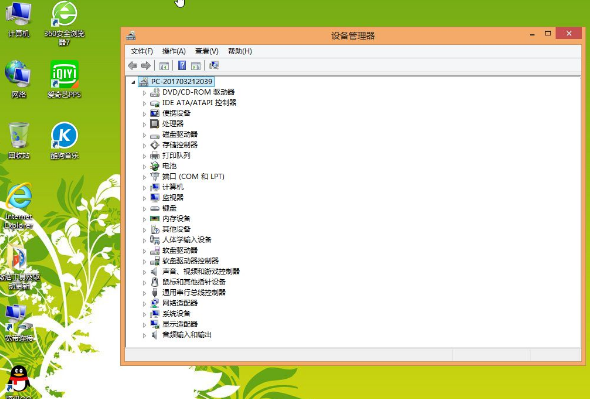Expand the 通用串行总线控制器 node arrow

(144, 293)
